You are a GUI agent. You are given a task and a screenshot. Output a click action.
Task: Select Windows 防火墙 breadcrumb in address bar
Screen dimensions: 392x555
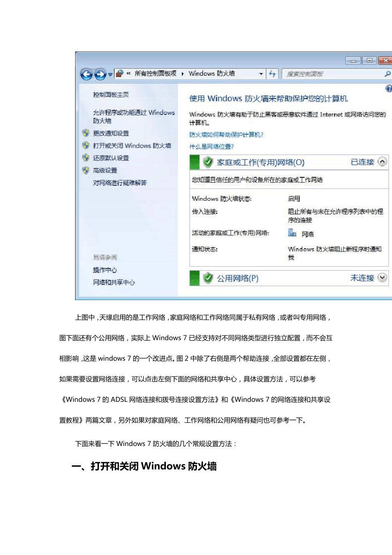point(212,74)
